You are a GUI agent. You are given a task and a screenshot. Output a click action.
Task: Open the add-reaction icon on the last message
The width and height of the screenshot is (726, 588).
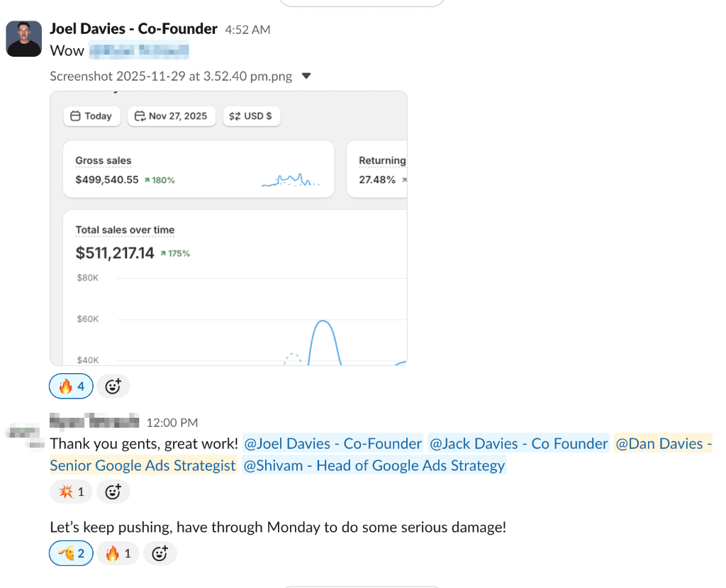click(x=160, y=553)
